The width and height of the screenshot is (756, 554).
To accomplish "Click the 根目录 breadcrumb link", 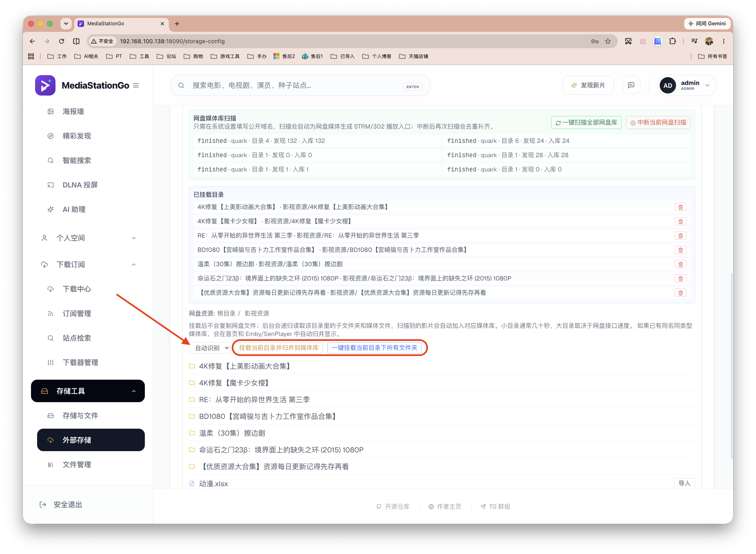I will pos(226,314).
